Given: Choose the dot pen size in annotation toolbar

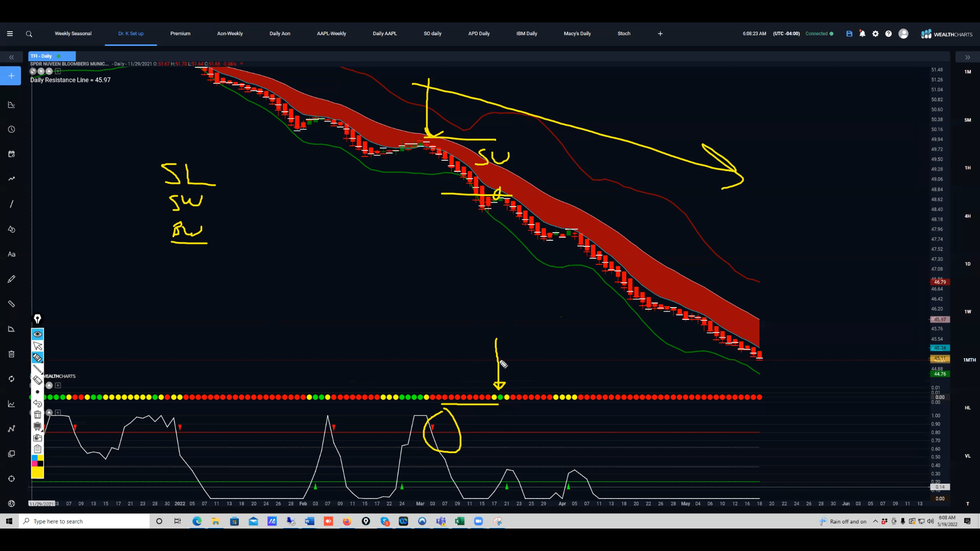Looking at the screenshot, I should click(37, 392).
